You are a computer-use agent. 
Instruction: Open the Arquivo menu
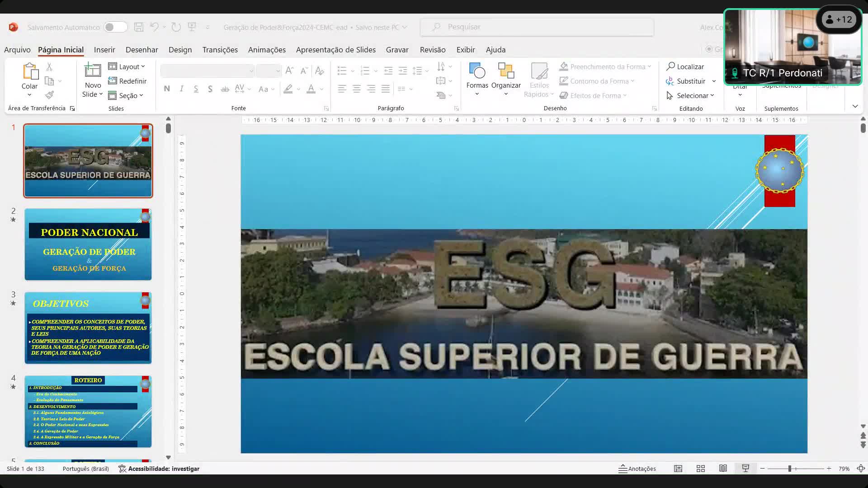[17, 50]
